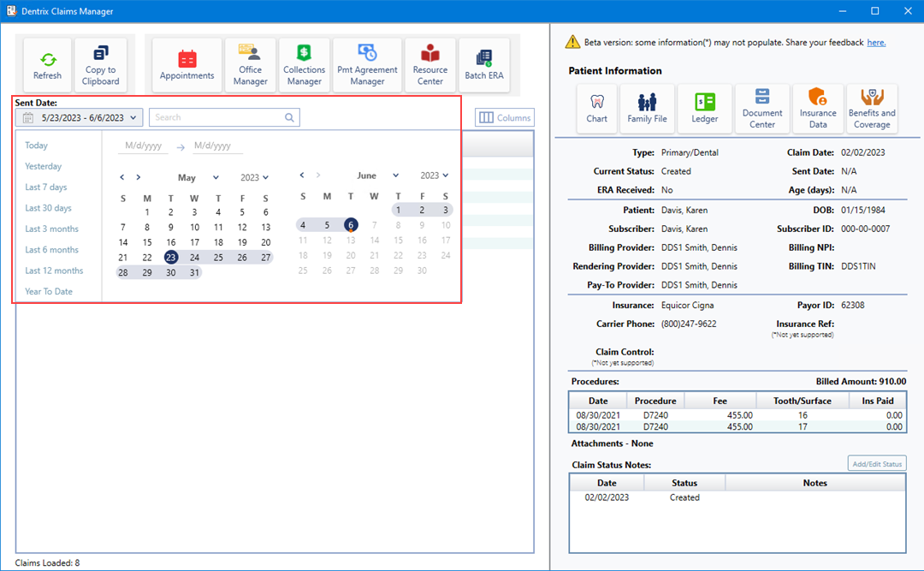This screenshot has width=924, height=571.
Task: Choose Last 12 months preset
Action: tap(54, 271)
